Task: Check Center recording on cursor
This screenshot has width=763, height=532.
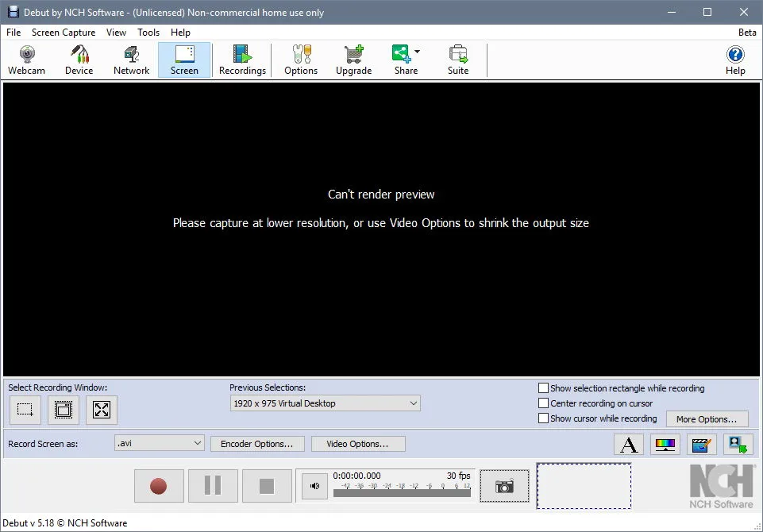Action: [543, 403]
